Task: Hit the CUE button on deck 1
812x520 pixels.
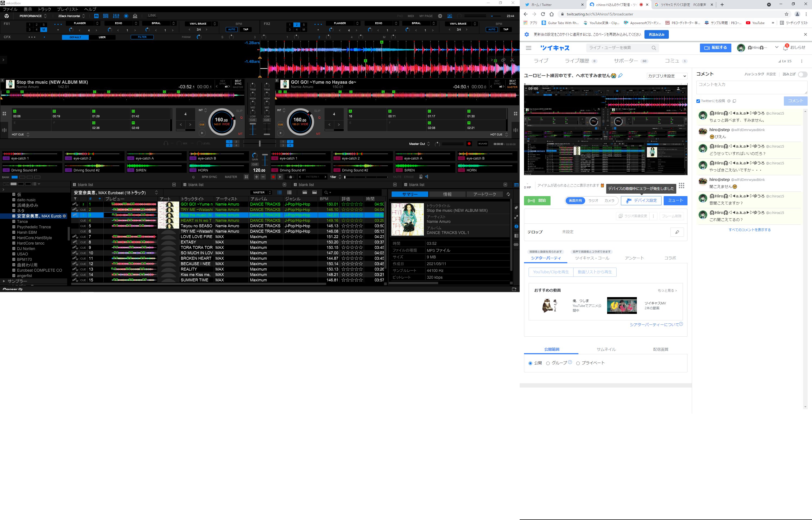Action: click(202, 125)
